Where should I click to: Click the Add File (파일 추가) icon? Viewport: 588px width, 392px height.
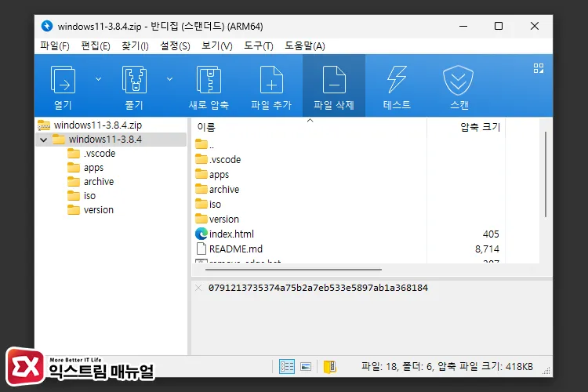(271, 79)
